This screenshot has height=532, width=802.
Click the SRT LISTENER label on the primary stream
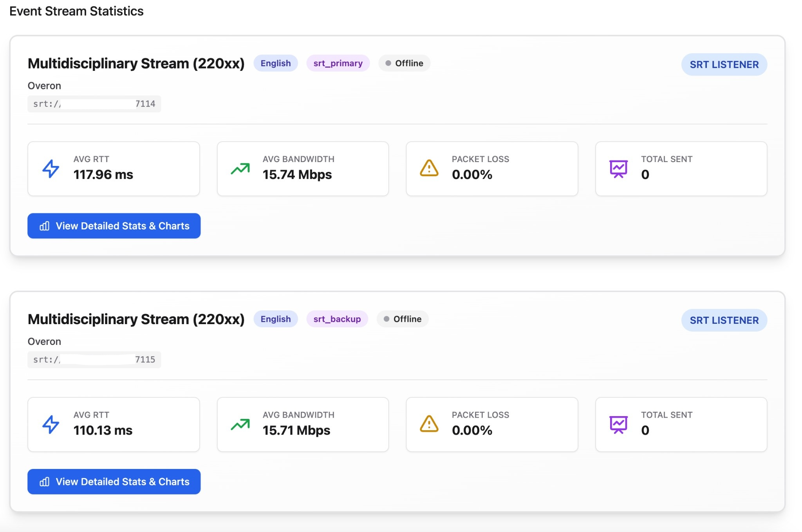click(x=724, y=64)
